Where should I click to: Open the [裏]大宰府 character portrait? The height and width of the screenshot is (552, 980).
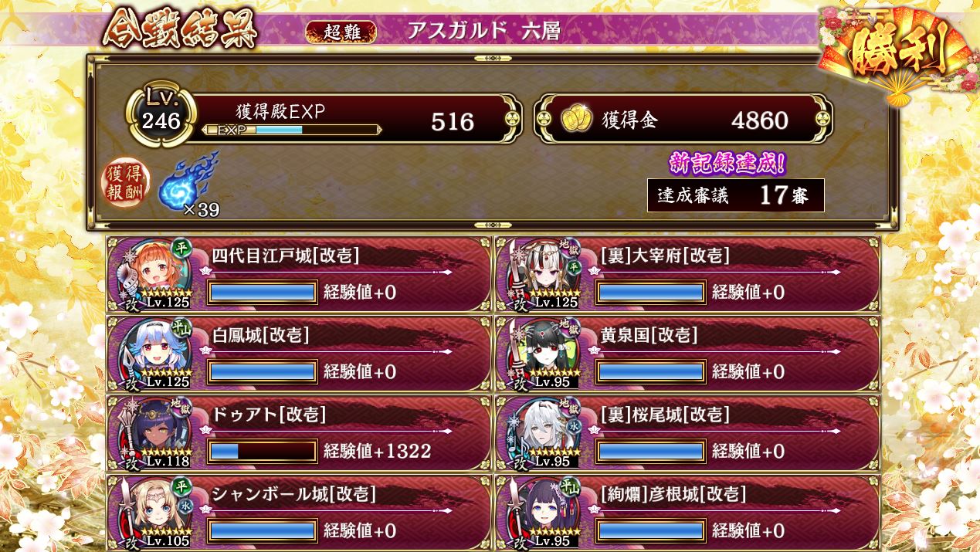click(x=543, y=274)
